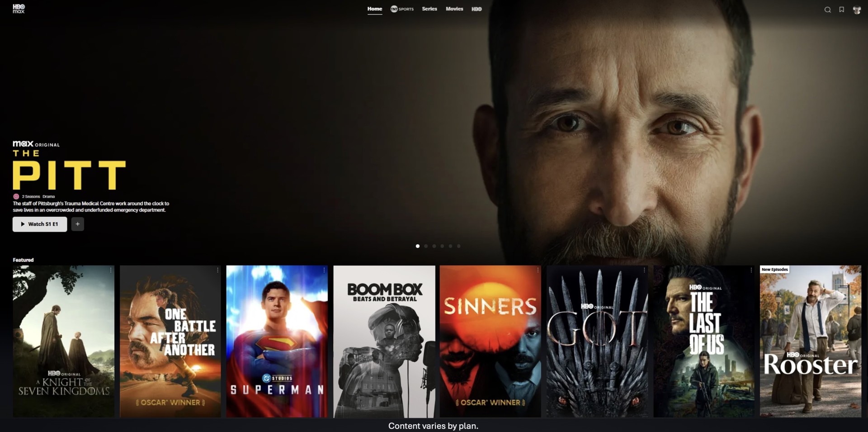Jump to the last carousel position dot

point(459,246)
